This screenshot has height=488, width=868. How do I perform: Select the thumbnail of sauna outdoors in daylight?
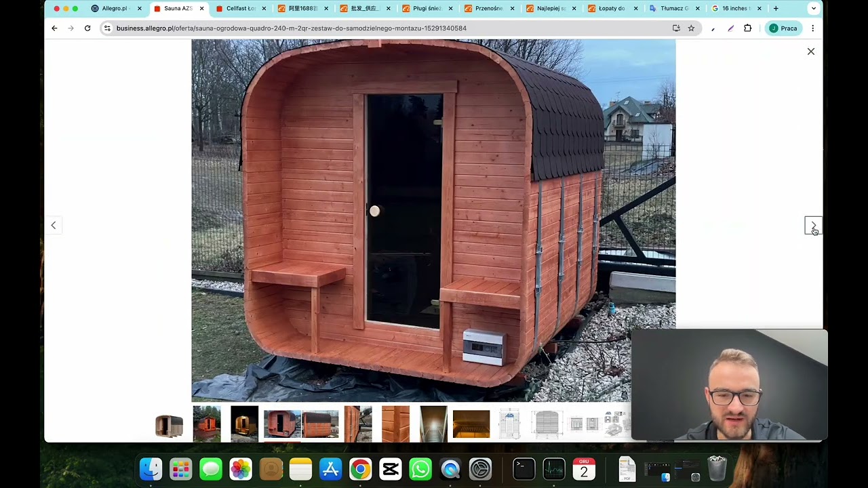click(x=207, y=424)
